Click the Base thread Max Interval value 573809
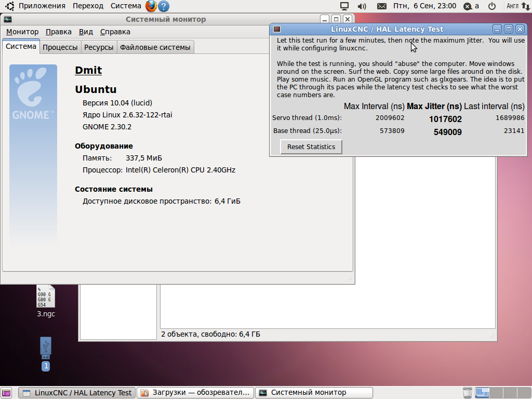Screen dimensions: 532x399 coord(392,130)
